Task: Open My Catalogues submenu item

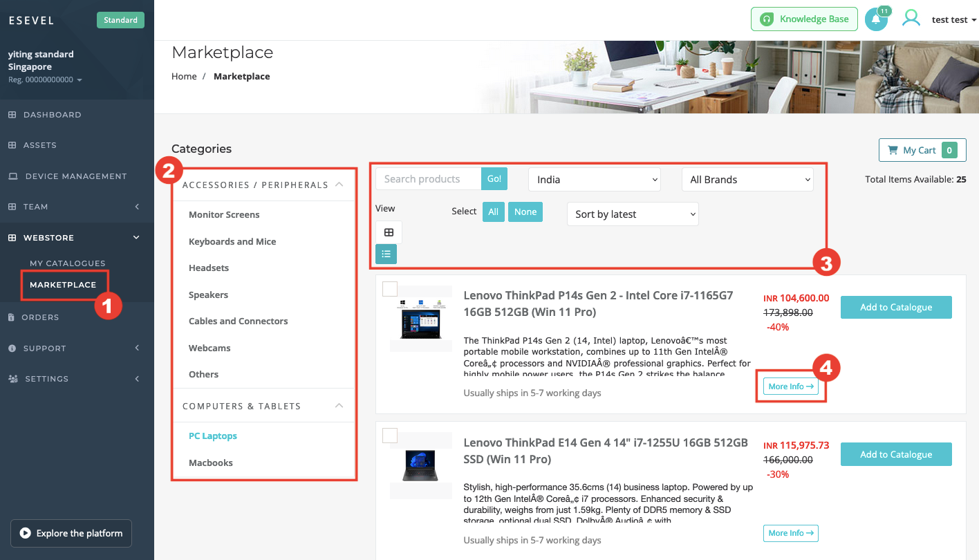Action: 68,263
